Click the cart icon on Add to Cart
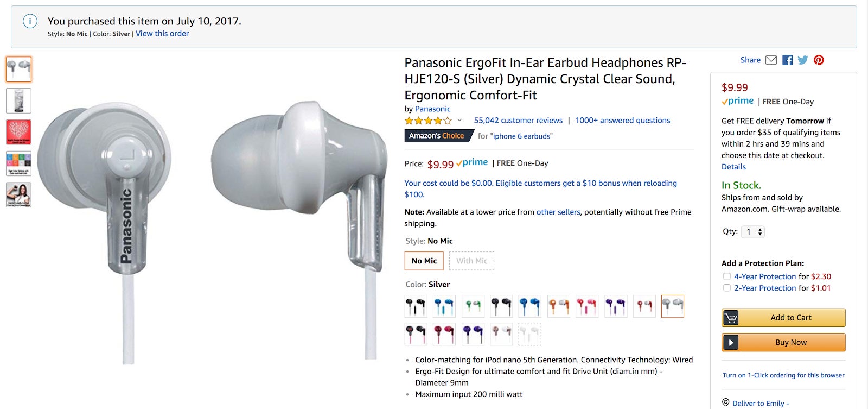Viewport: 868px width, 409px height. click(x=731, y=318)
